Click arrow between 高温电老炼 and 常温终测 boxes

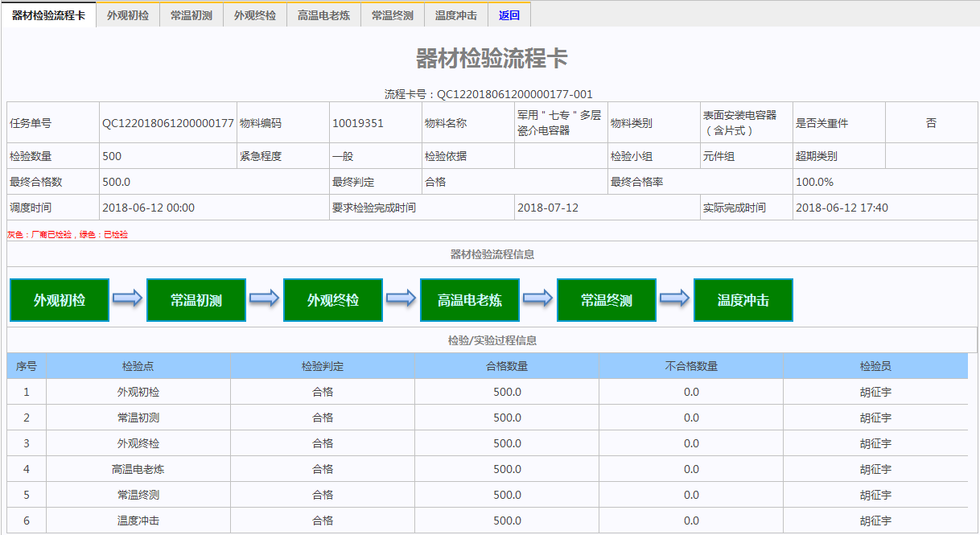click(x=538, y=299)
